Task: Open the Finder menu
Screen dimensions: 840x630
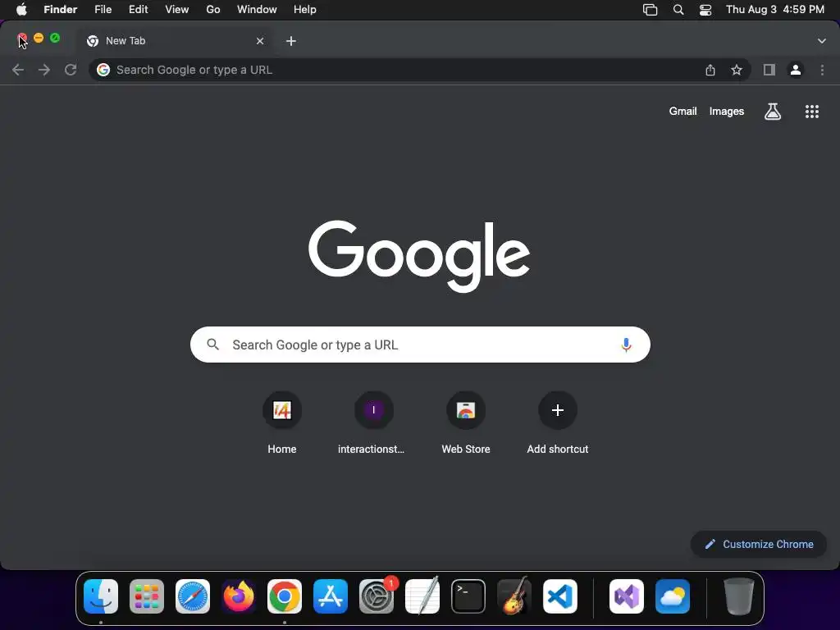Action: [x=61, y=10]
